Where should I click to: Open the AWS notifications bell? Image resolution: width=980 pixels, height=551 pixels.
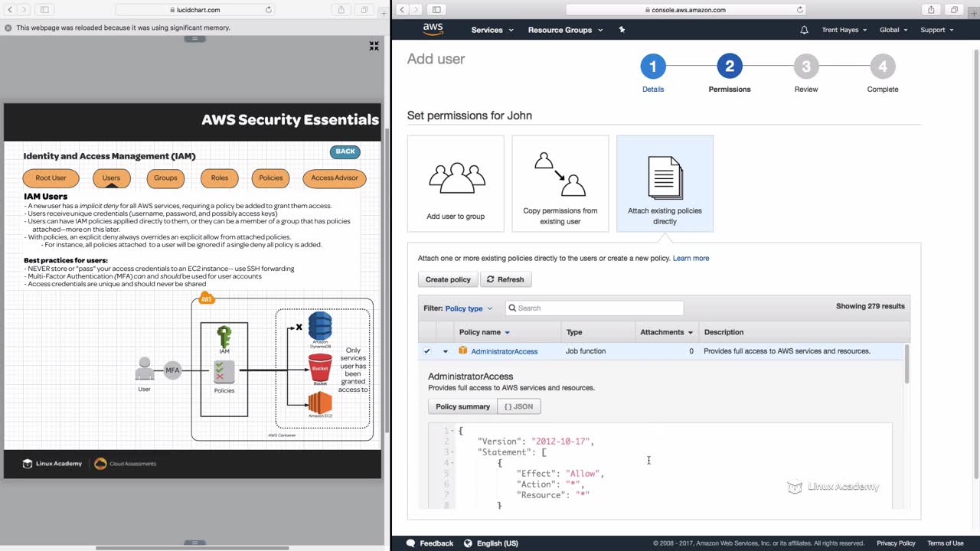coord(804,30)
